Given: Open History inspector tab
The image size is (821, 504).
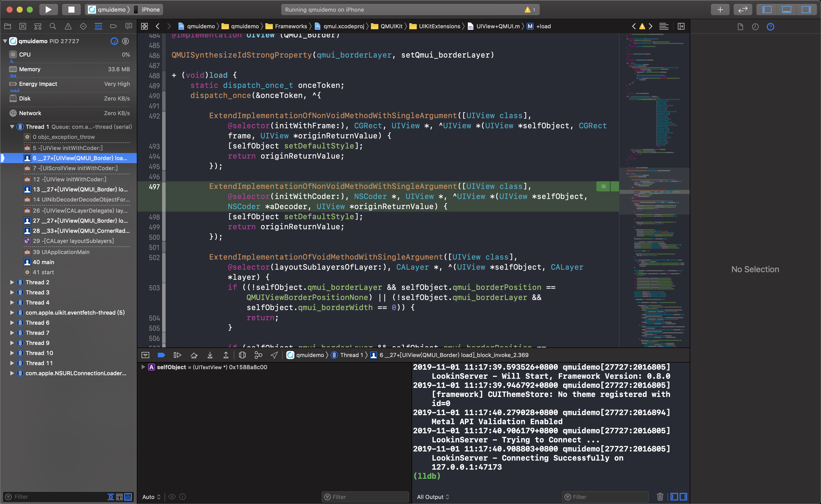Looking at the screenshot, I should pos(755,27).
